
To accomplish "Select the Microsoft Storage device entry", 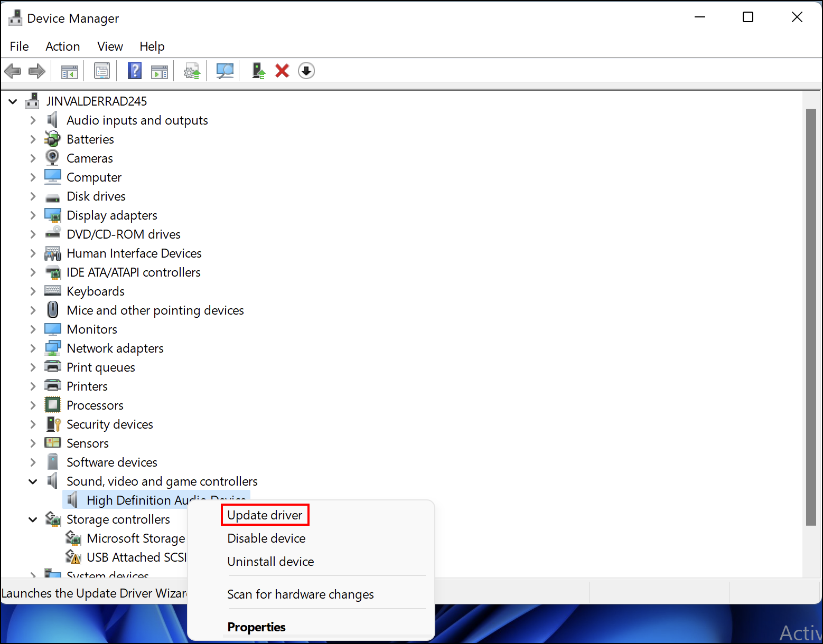I will [136, 538].
